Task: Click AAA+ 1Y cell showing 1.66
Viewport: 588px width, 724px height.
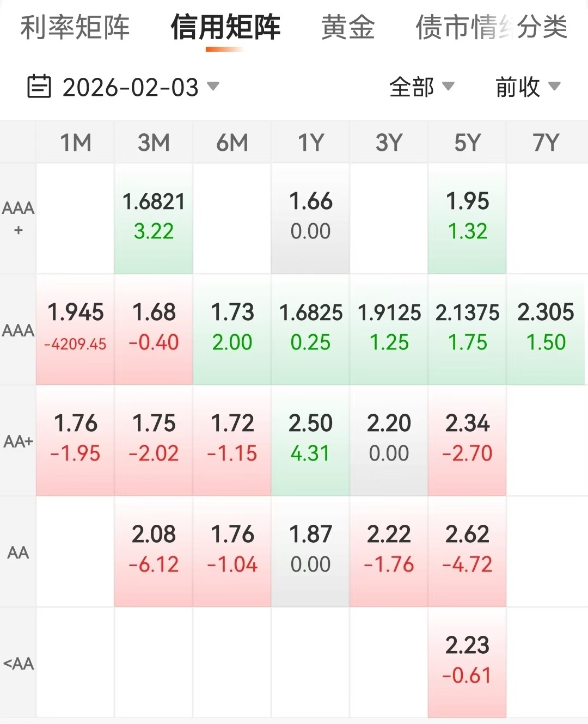Action: [310, 217]
